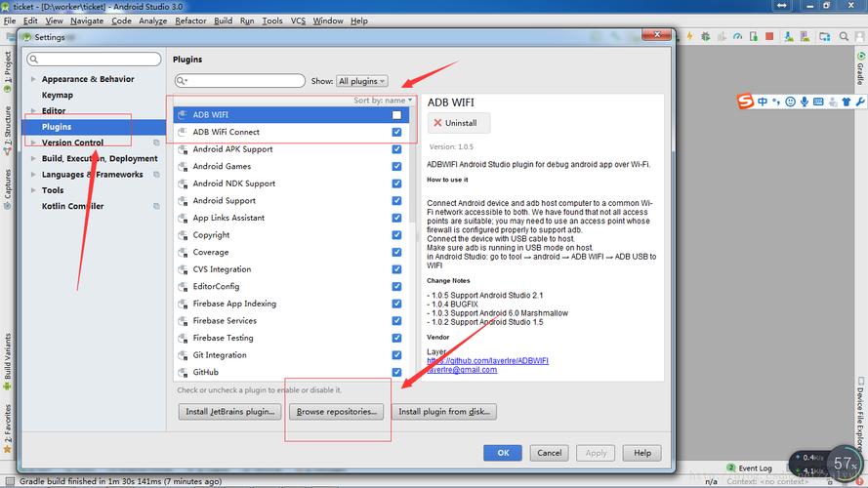This screenshot has width=868, height=488.
Task: Open the Sogou skin shirt icon
Action: [x=846, y=102]
